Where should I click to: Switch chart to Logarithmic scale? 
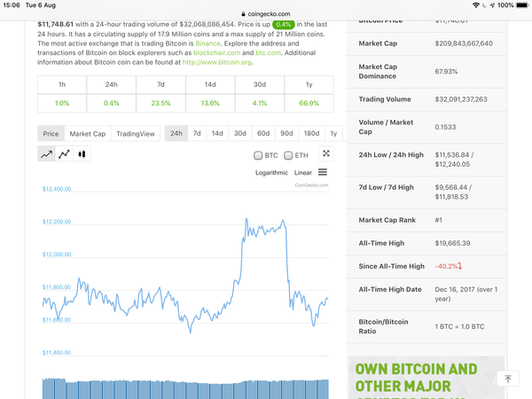(271, 173)
